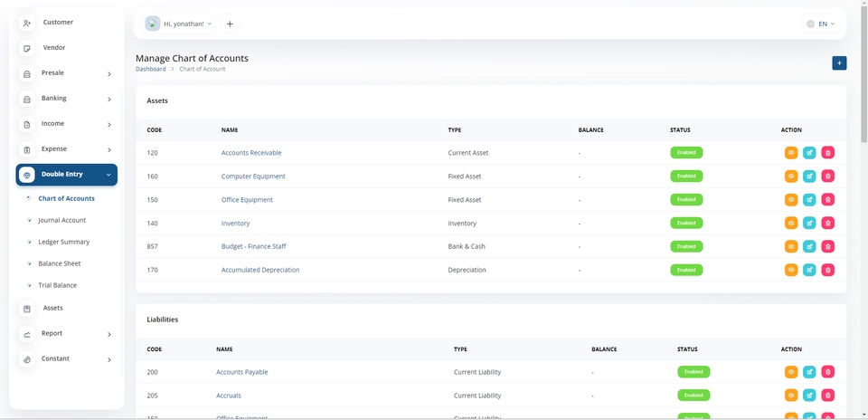
Task: Click the Report sidebar icon
Action: coord(26,335)
